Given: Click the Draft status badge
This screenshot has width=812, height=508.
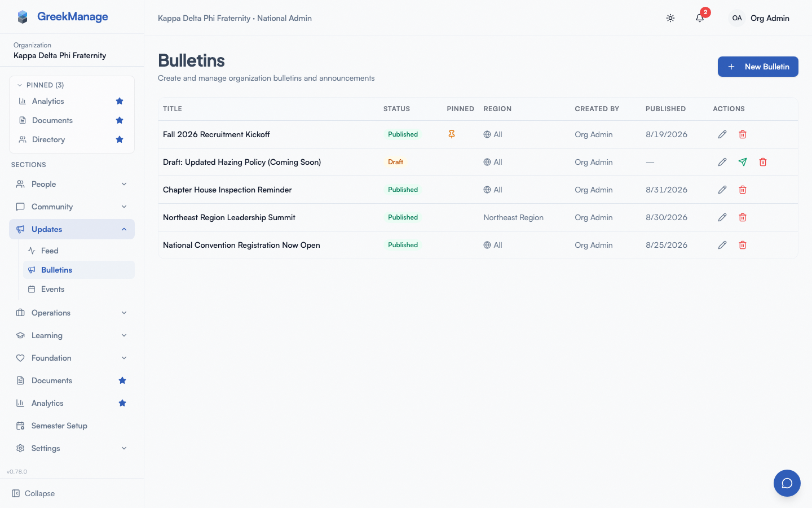Looking at the screenshot, I should (395, 162).
